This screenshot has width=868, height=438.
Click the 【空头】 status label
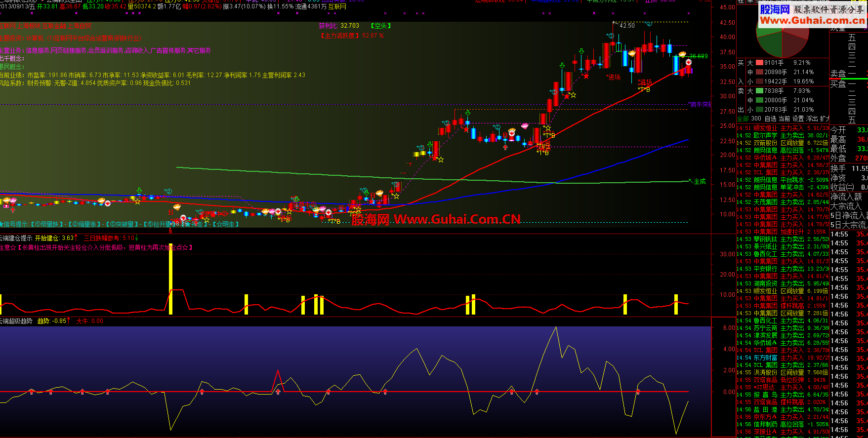(381, 26)
